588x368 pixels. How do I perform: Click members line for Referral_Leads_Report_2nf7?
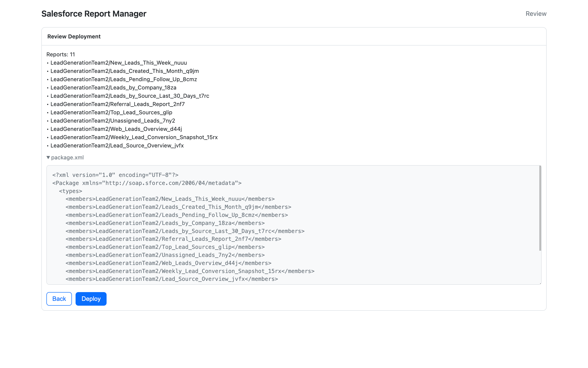point(173,239)
